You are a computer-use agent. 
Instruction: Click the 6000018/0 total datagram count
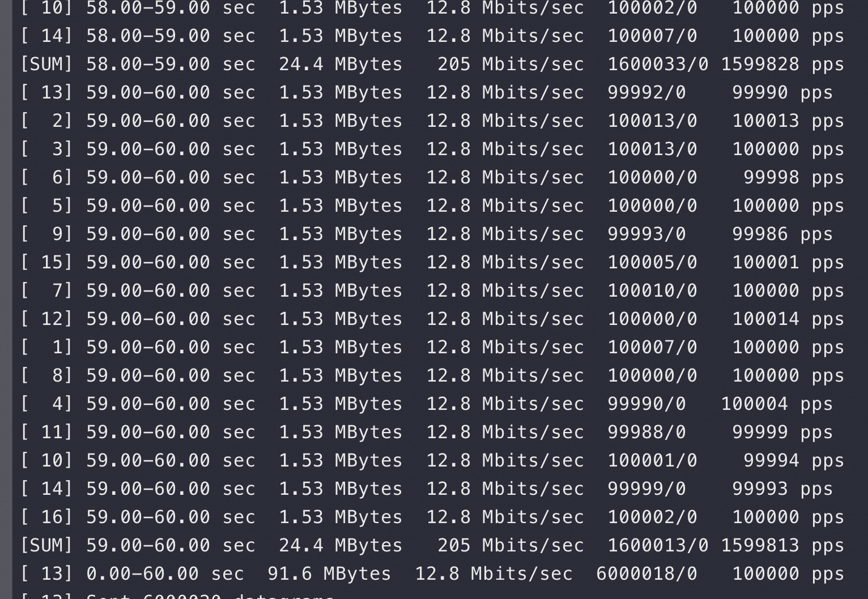click(646, 574)
